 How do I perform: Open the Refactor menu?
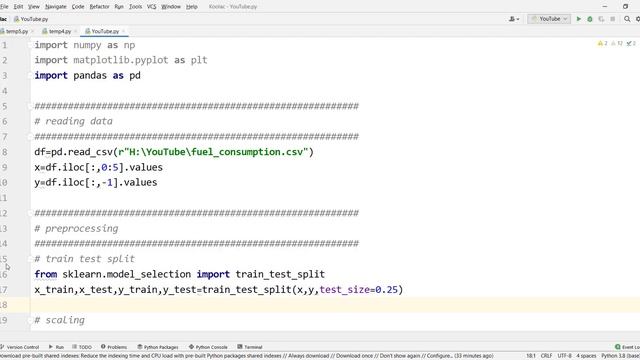click(100, 7)
